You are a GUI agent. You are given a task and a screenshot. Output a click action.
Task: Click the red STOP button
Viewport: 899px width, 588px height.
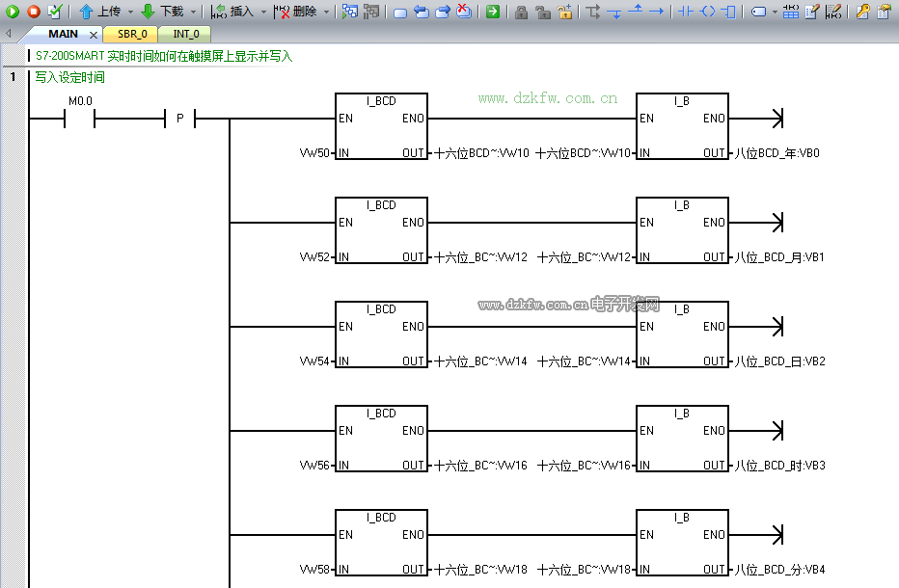tap(33, 12)
